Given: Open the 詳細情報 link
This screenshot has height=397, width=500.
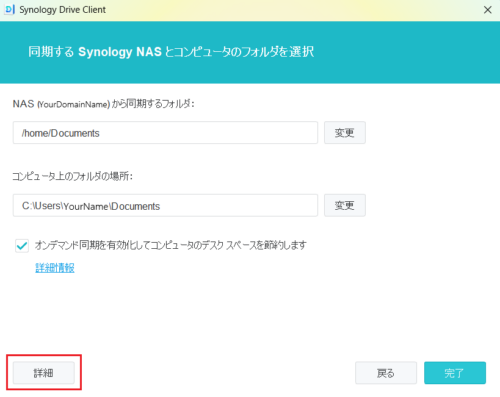Looking at the screenshot, I should point(55,268).
